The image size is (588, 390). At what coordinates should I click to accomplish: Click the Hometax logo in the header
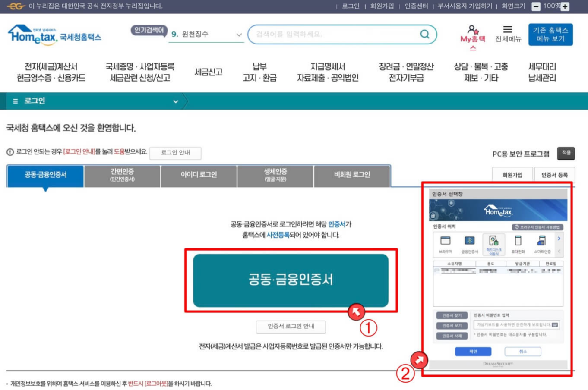54,35
